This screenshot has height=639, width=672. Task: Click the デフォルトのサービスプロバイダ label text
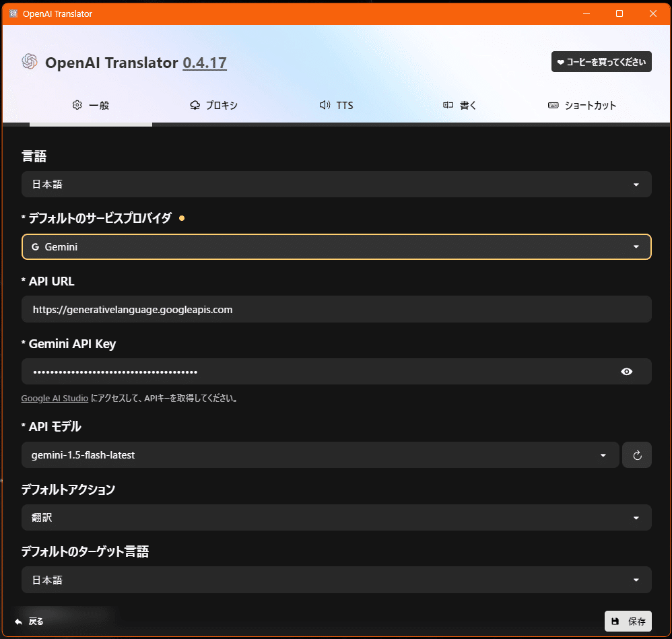100,218
